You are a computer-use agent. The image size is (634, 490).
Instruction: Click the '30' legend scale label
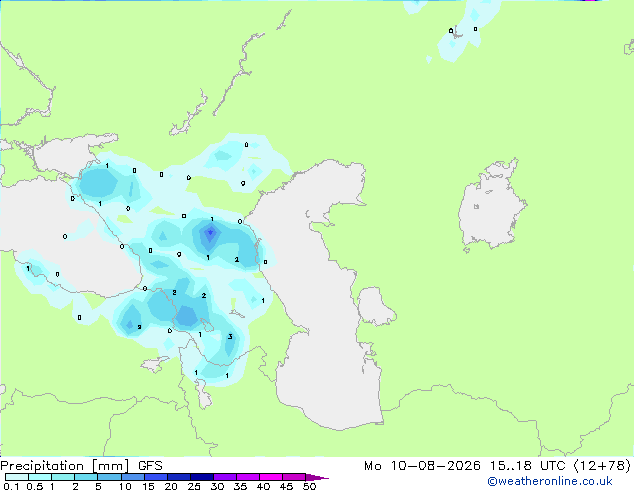pos(217,486)
